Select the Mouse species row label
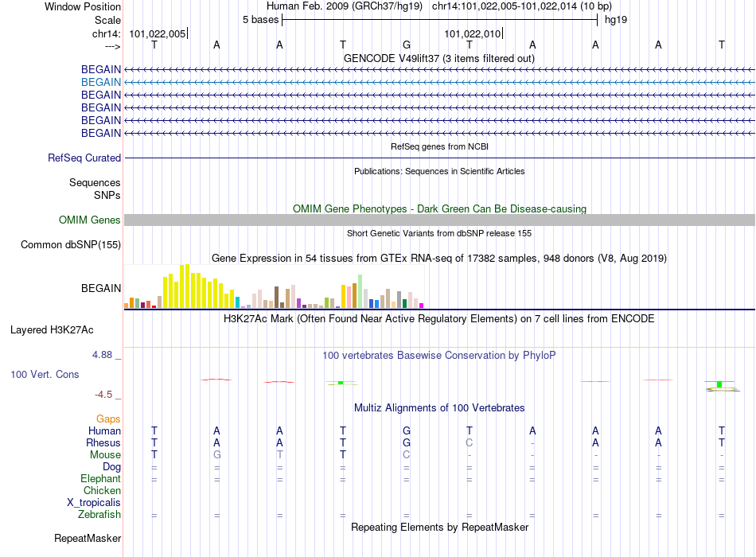 pos(105,455)
